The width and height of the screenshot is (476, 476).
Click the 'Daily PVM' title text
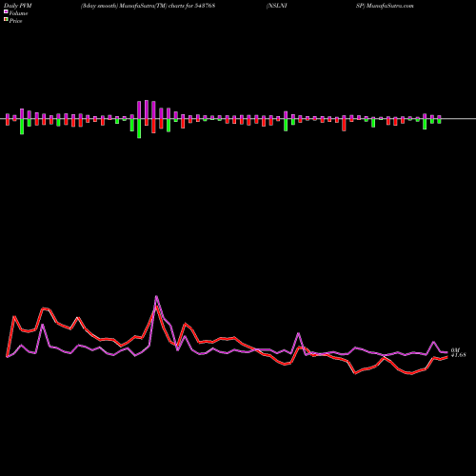coord(18,6)
